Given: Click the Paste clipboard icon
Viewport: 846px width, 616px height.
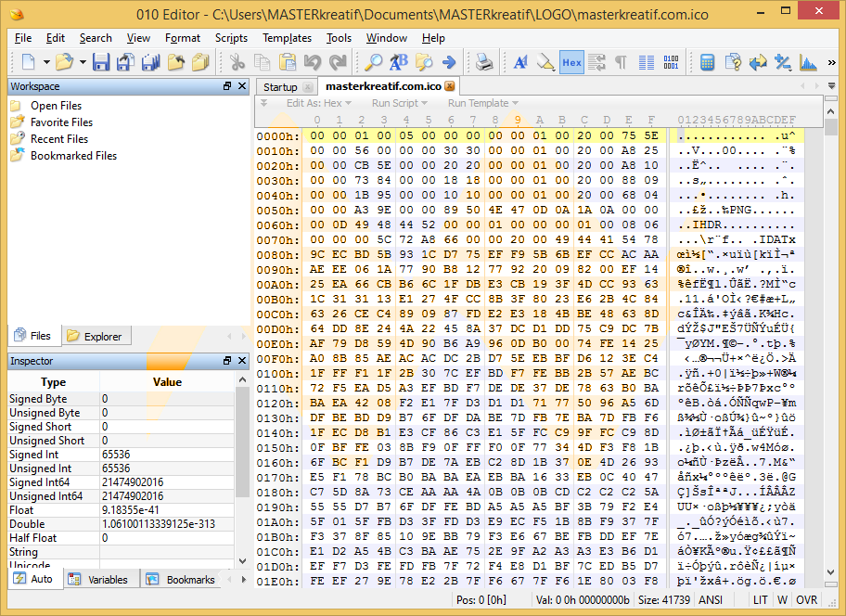Looking at the screenshot, I should (288, 62).
